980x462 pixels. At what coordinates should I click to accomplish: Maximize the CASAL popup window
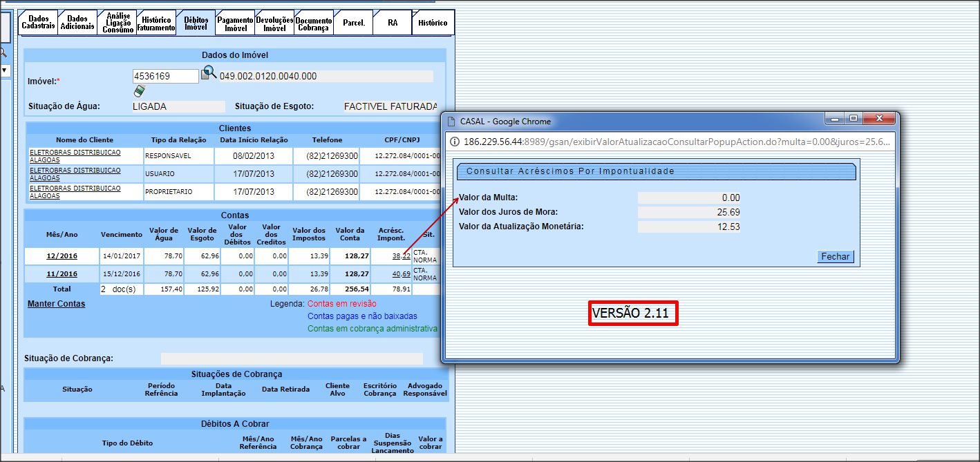853,119
